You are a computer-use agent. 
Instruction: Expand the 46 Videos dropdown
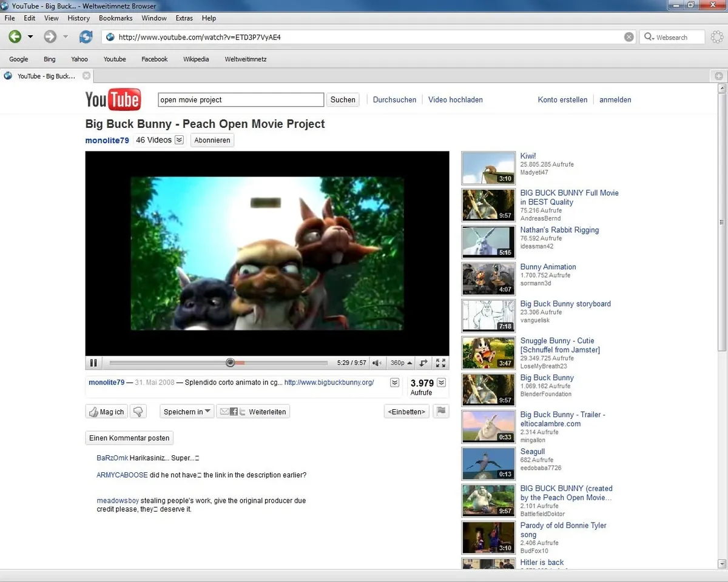178,139
